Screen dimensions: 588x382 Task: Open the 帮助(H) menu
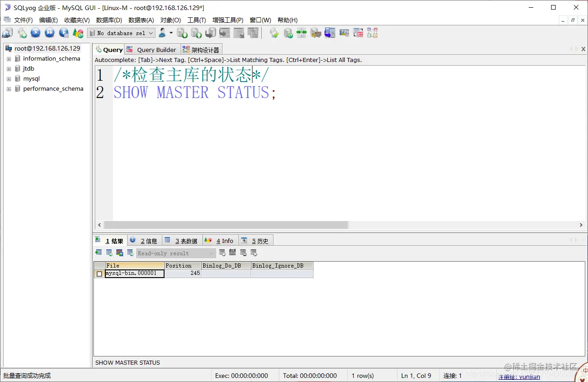coord(287,20)
